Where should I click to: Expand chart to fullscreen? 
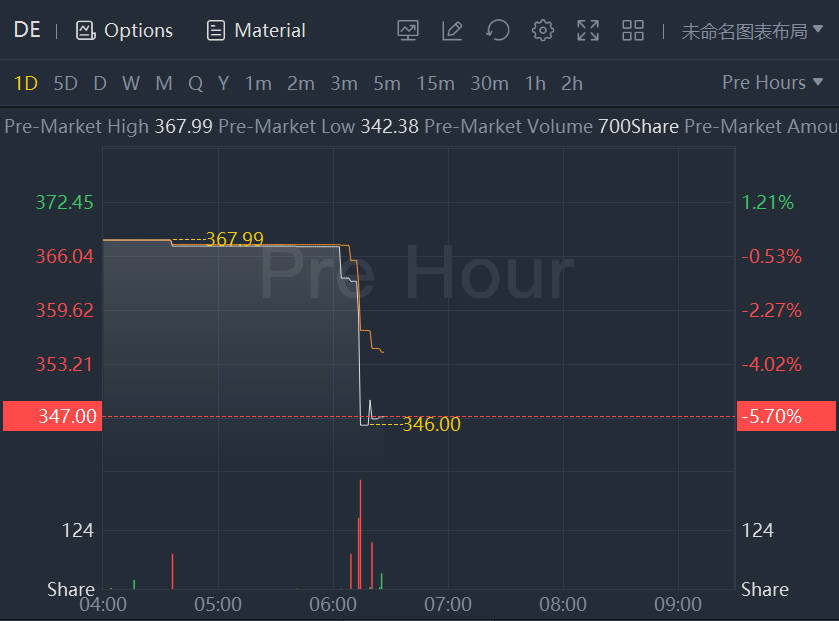[x=588, y=31]
